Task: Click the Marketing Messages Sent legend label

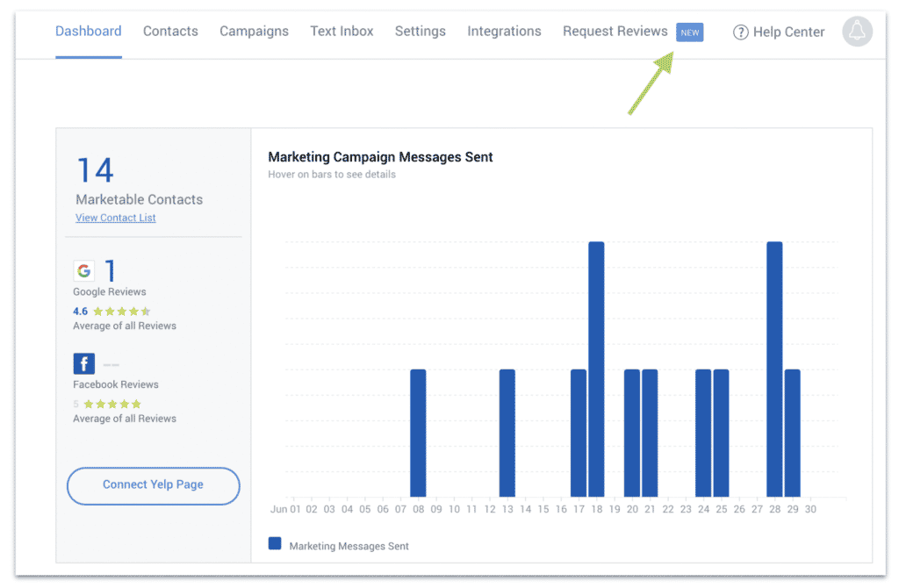Action: click(349, 546)
